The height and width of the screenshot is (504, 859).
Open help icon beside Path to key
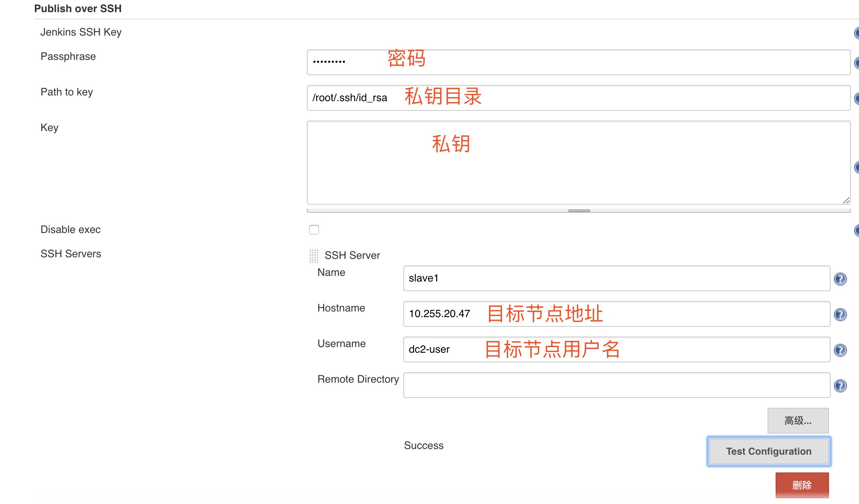pyautogui.click(x=857, y=98)
